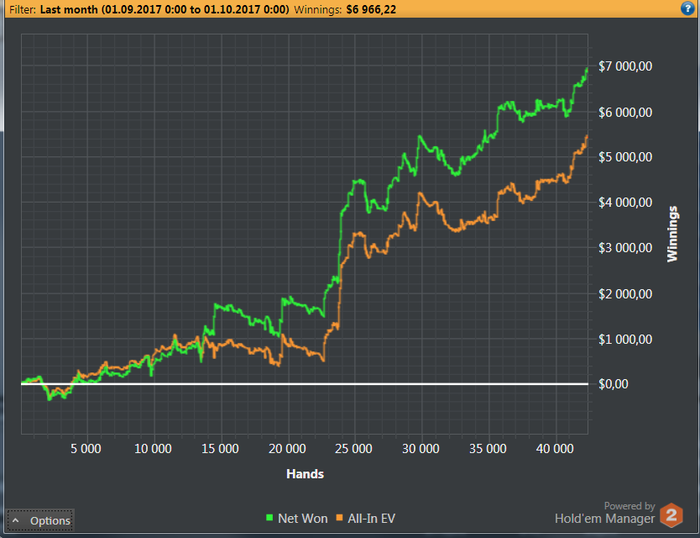The width and height of the screenshot is (700, 538).
Task: Click the green Net Won color swatch
Action: 269,518
